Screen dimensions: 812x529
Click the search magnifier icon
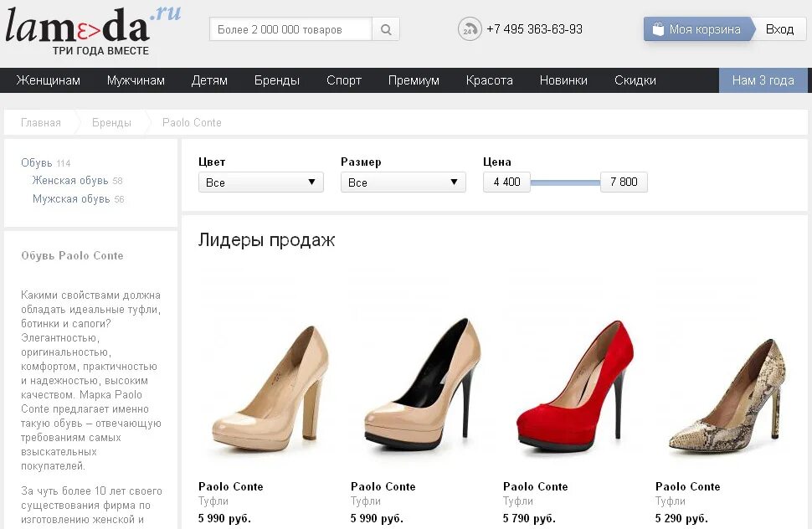(386, 29)
